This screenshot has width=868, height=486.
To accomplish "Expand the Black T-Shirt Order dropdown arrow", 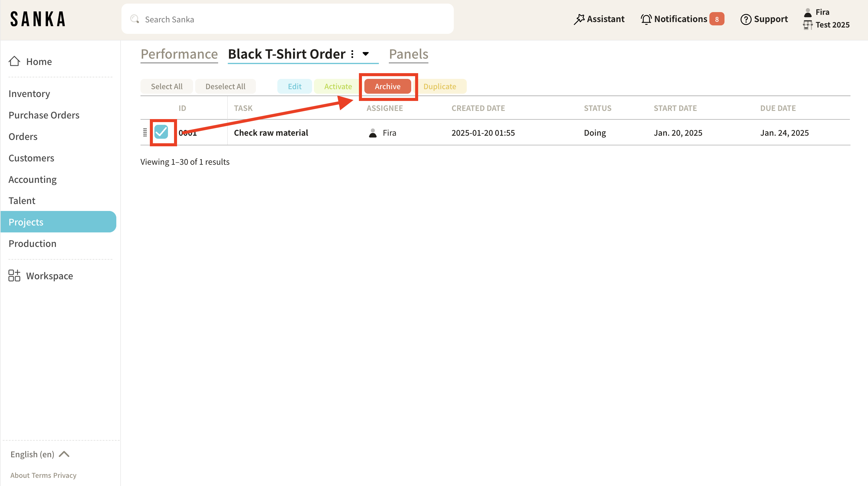I will (x=366, y=54).
